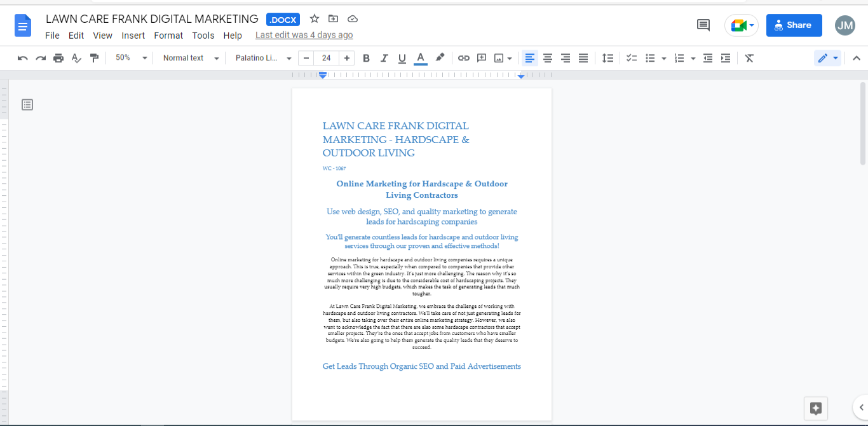Toggle bold formatting
The image size is (868, 426).
tap(366, 58)
